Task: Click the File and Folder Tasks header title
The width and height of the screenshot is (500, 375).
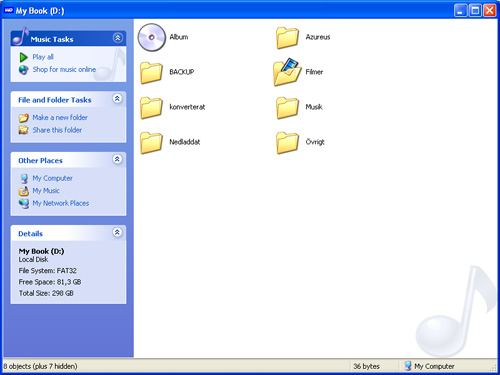Action: point(55,100)
